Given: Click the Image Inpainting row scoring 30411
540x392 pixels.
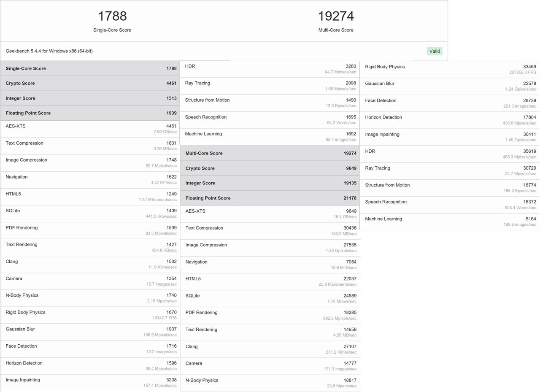Looking at the screenshot, I should pos(450,137).
